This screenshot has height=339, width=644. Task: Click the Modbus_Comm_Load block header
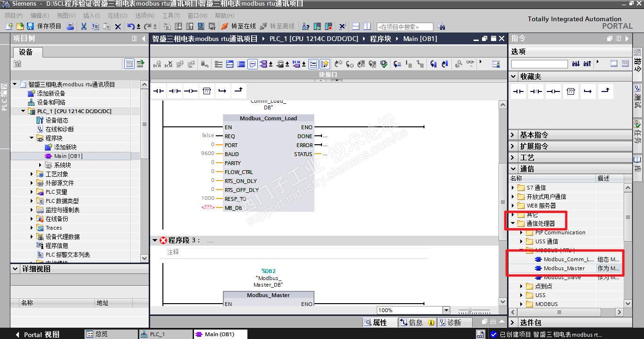coord(268,118)
